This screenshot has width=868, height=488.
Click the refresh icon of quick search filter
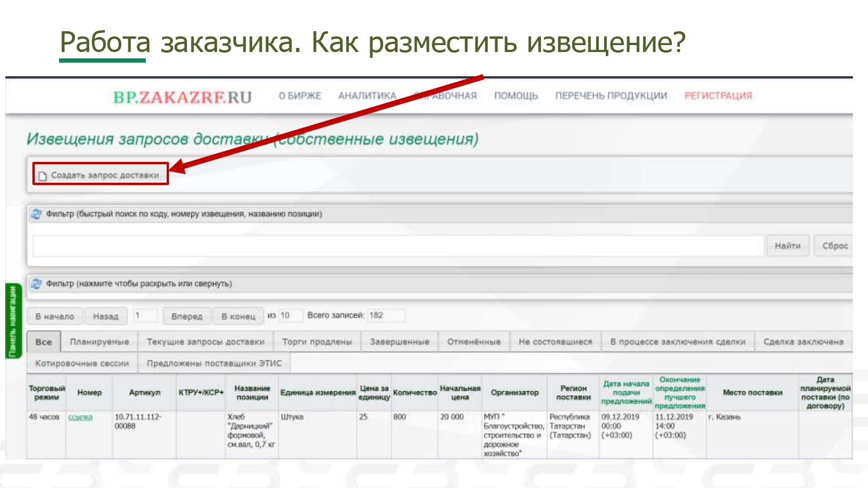36,214
